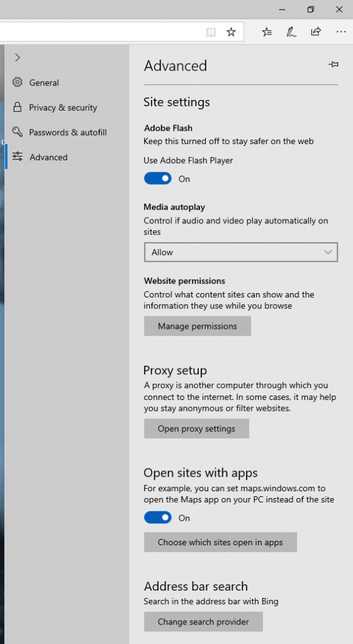This screenshot has height=644, width=353.
Task: Add page to favorites with star icon
Action: pos(232,32)
